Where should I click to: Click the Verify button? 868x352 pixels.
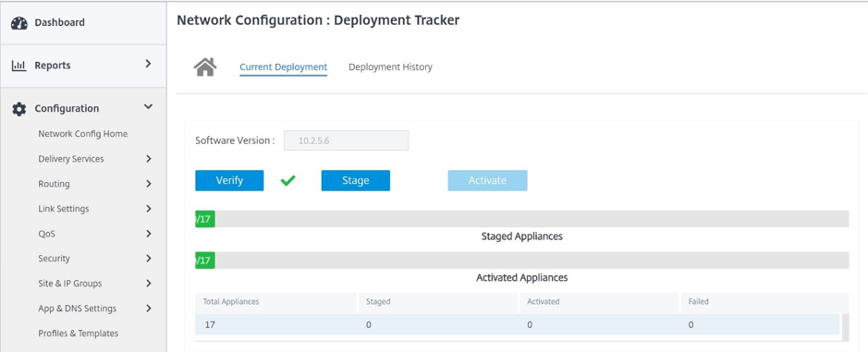[230, 180]
